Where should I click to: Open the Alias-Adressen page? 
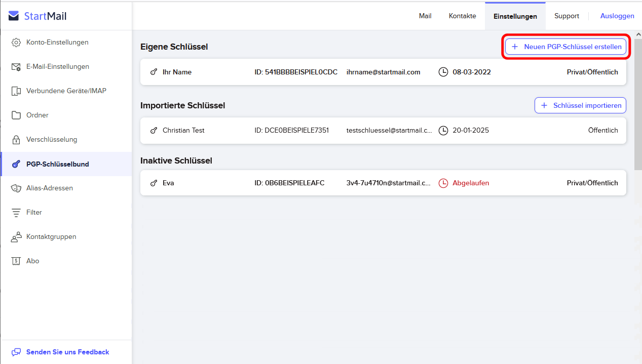tap(66, 188)
